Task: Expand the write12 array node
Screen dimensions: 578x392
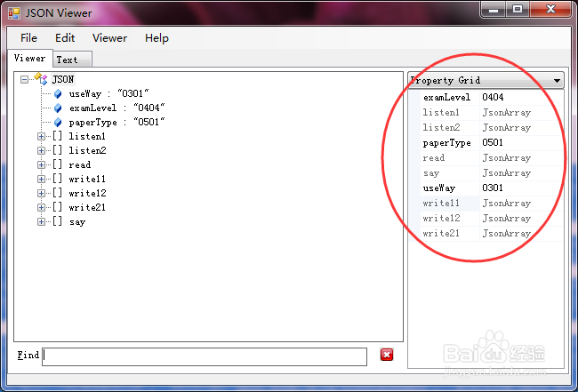Action: coord(41,193)
